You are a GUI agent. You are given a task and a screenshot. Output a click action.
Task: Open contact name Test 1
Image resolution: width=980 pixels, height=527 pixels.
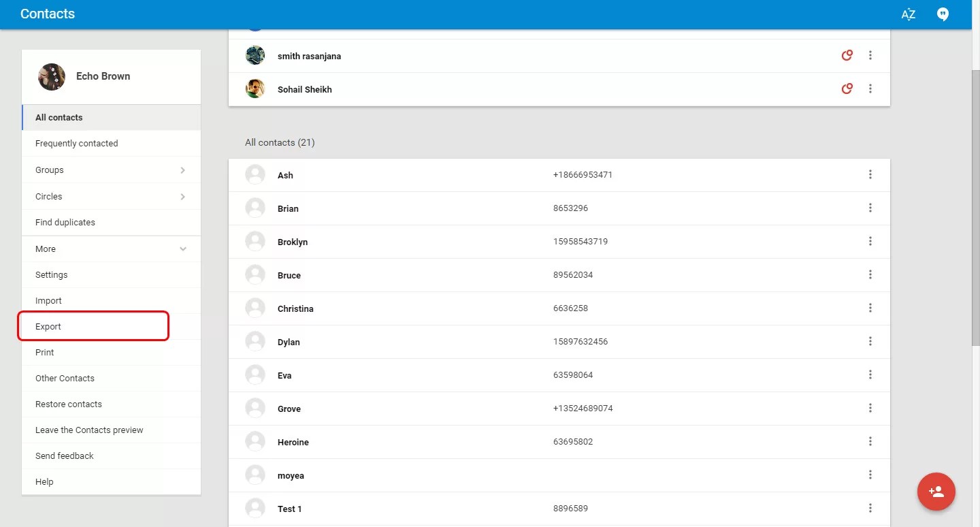tap(290, 509)
